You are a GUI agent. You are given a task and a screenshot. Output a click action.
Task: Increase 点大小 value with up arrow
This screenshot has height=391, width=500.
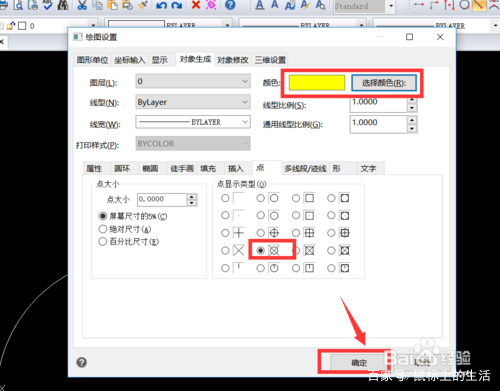coord(191,197)
